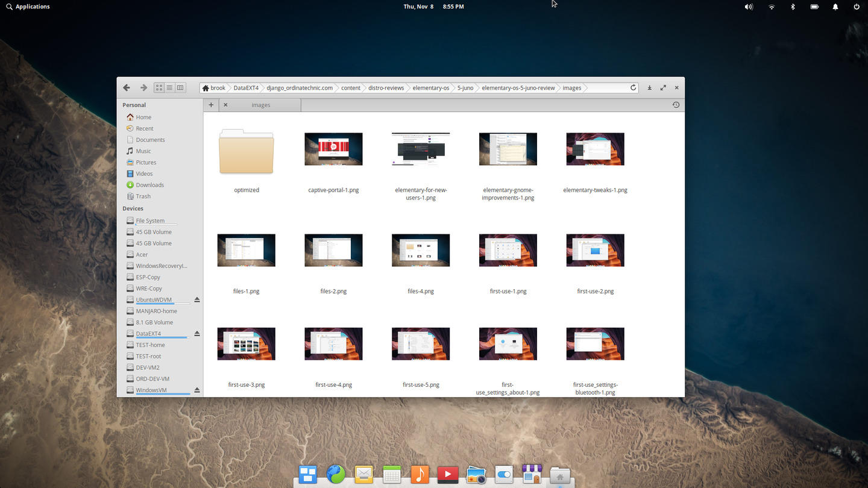868x488 pixels.
Task: Open Multitasking View from dock
Action: (x=308, y=475)
